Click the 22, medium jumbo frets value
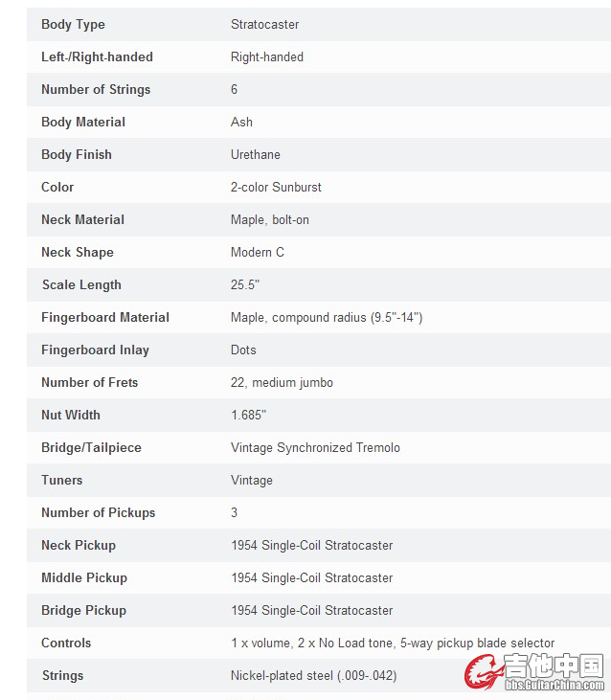The width and height of the screenshot is (611, 700). 282,382
